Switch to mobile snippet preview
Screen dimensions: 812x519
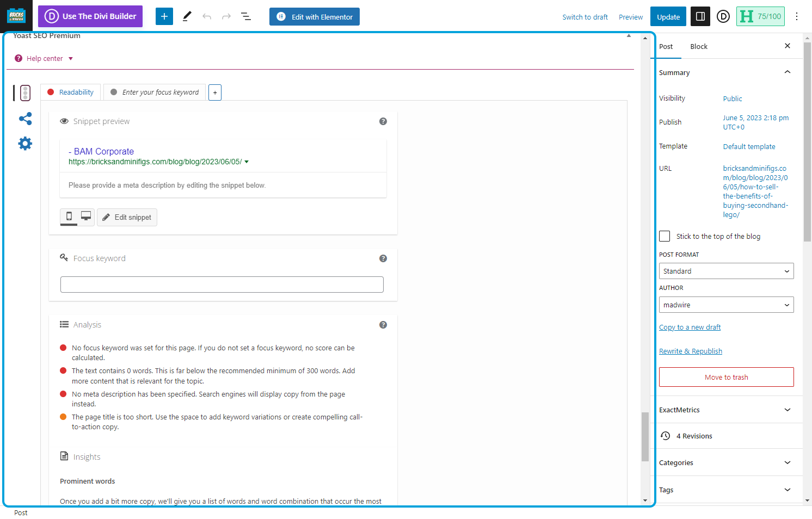point(69,217)
